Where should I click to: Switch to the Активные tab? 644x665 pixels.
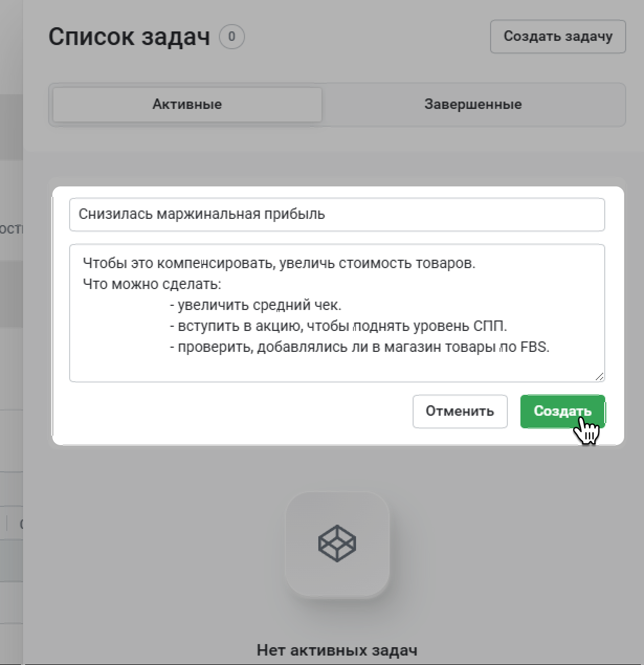point(187,104)
